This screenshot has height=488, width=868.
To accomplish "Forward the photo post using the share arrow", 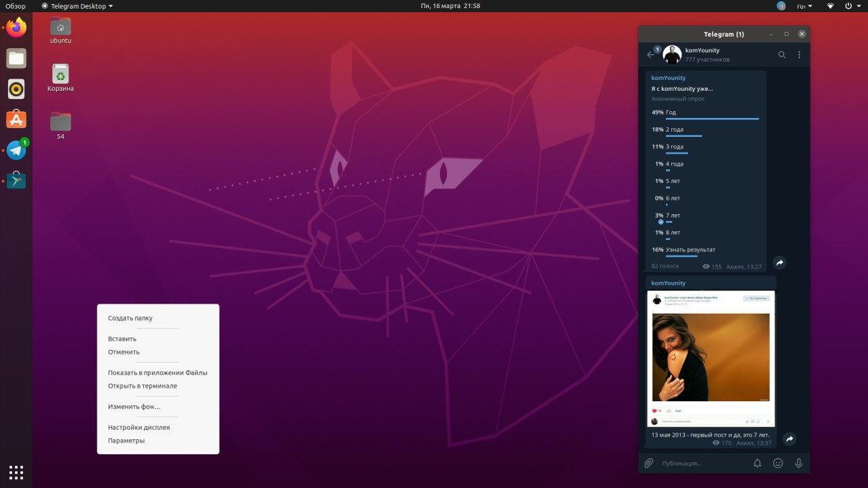I will point(789,439).
